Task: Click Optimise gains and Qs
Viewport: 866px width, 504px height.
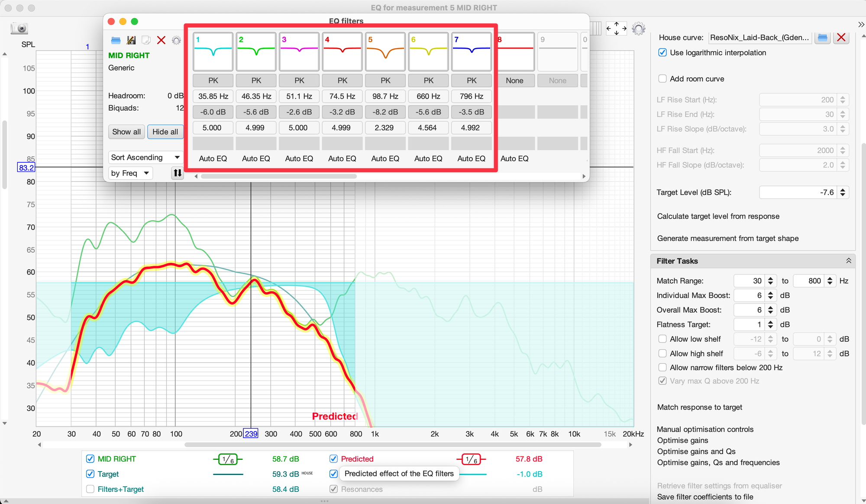Action: [x=696, y=451]
